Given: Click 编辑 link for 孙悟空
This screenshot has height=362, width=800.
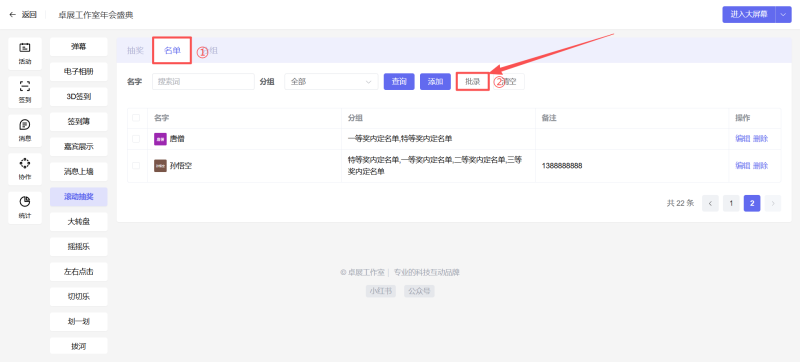Looking at the screenshot, I should 742,166.
